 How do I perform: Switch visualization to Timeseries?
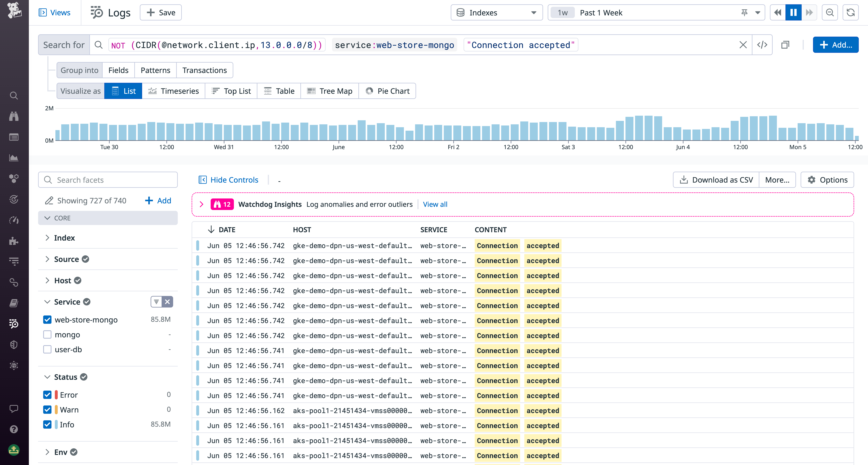[x=174, y=91]
